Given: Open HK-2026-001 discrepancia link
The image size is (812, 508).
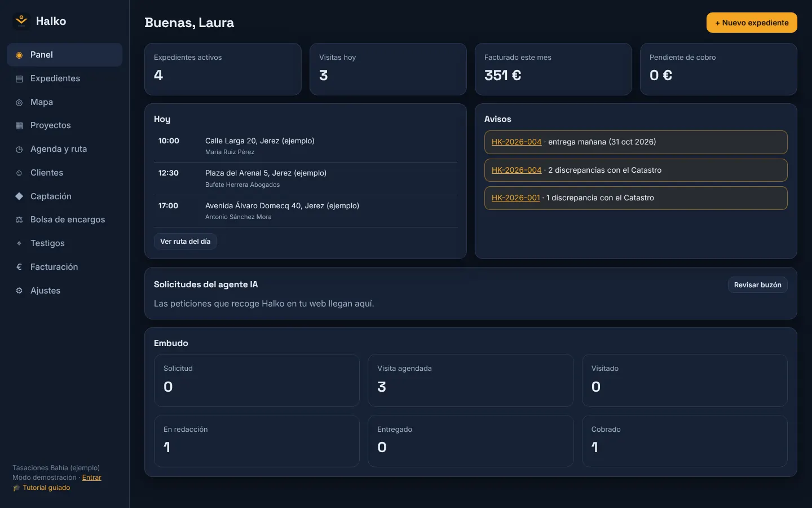Looking at the screenshot, I should click(515, 198).
